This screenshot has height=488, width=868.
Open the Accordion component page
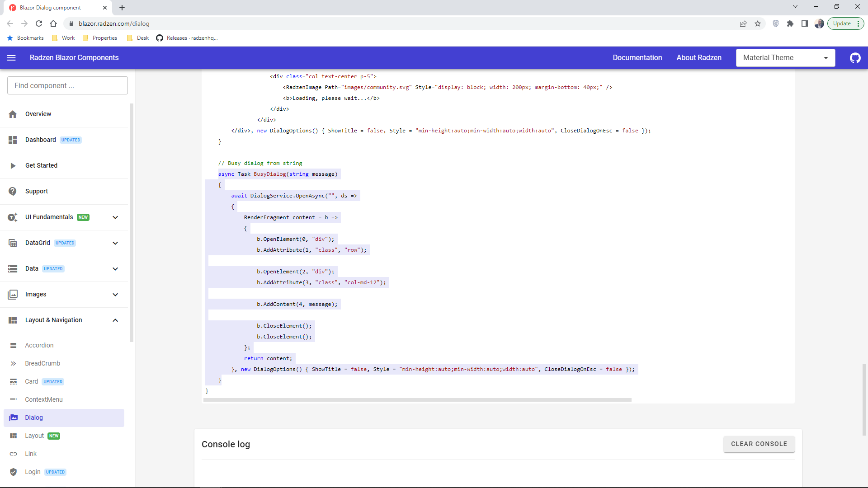(x=39, y=346)
